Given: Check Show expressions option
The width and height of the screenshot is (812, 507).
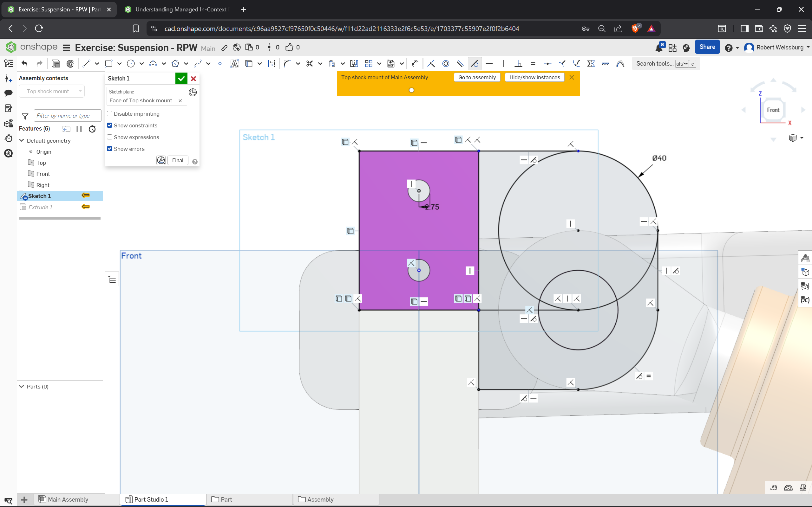Looking at the screenshot, I should pos(110,137).
